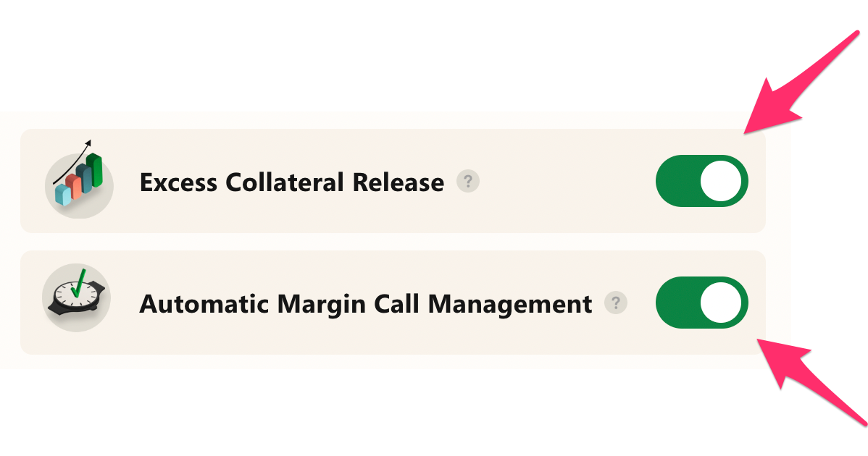The image size is (868, 456).
Task: Click the word Management in second row
Action: [510, 305]
